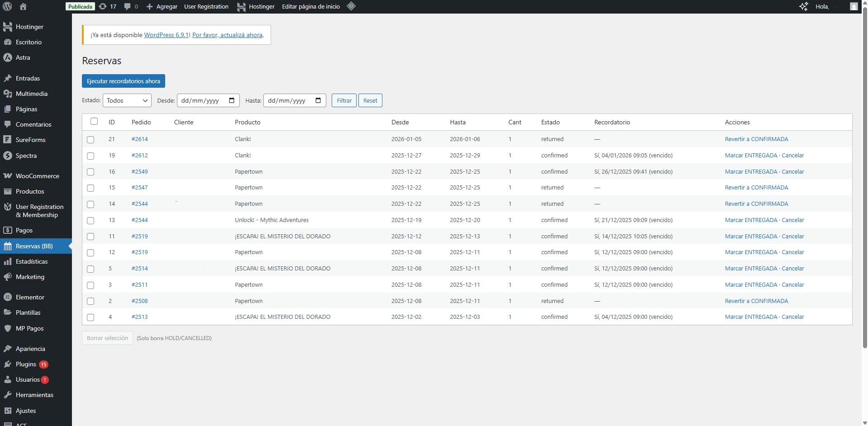Open the comments bubble icon in admin bar
Image resolution: width=868 pixels, height=426 pixels.
tap(128, 6)
